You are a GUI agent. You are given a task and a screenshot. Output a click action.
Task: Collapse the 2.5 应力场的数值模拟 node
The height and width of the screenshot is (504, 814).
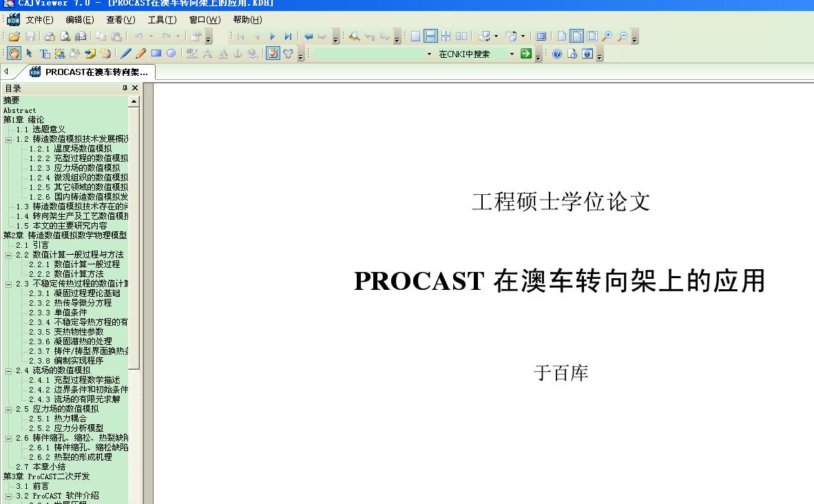[8, 409]
